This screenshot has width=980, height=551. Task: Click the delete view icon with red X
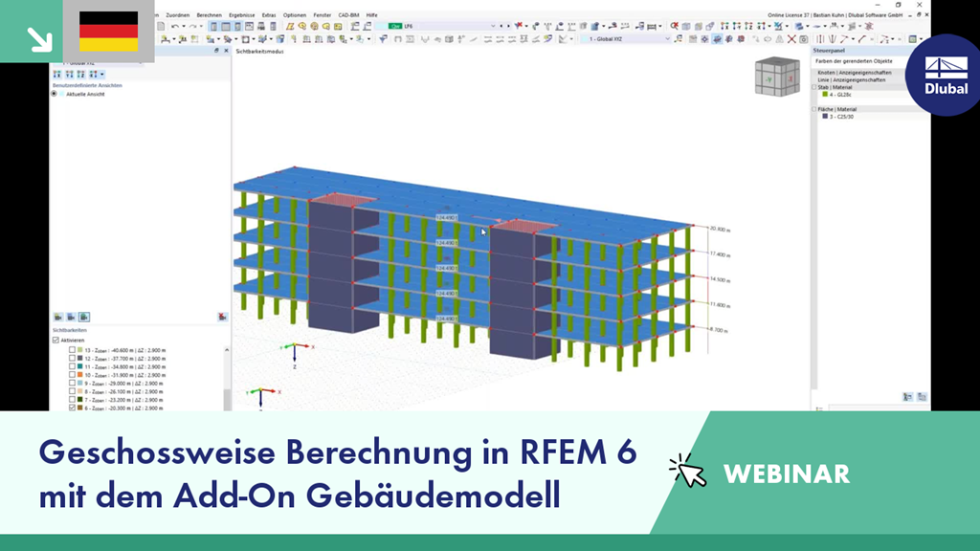(x=222, y=317)
